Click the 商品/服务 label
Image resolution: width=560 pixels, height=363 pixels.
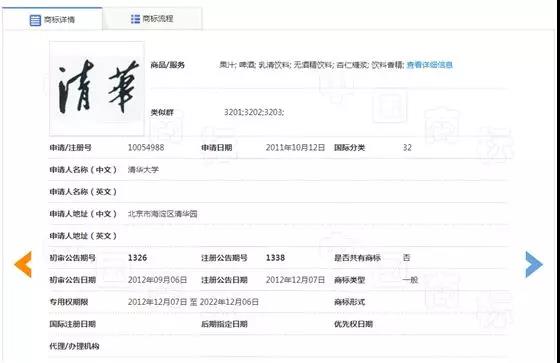click(168, 65)
